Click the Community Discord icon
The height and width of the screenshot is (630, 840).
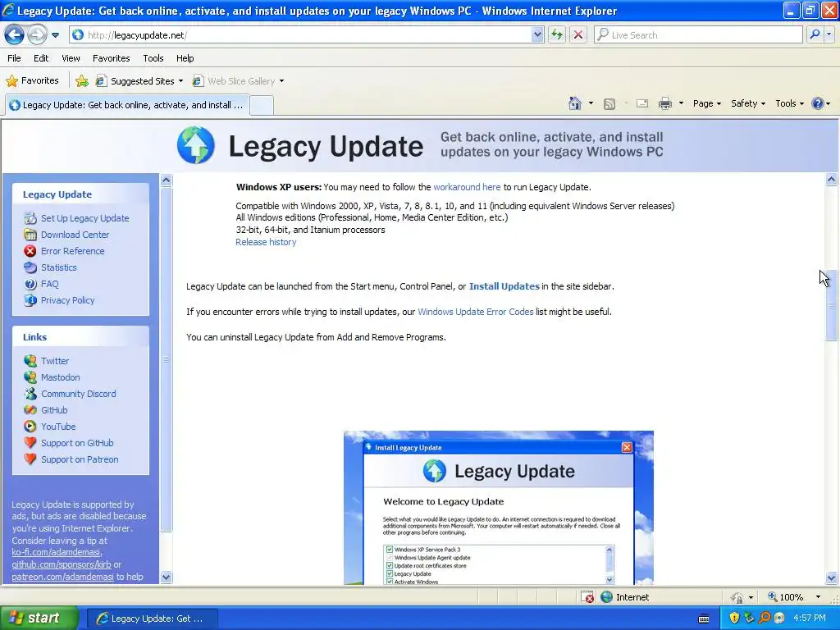point(30,394)
